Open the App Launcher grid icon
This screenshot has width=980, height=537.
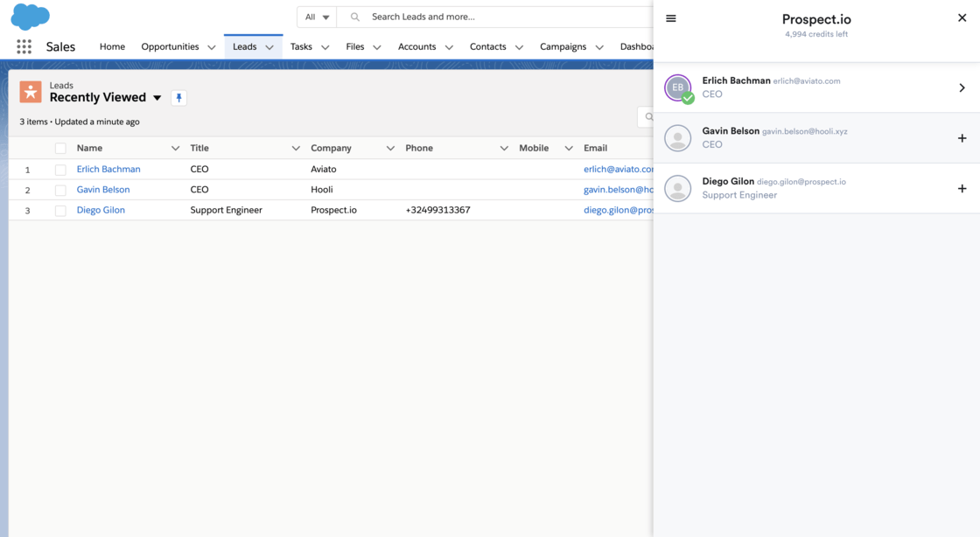tap(24, 47)
